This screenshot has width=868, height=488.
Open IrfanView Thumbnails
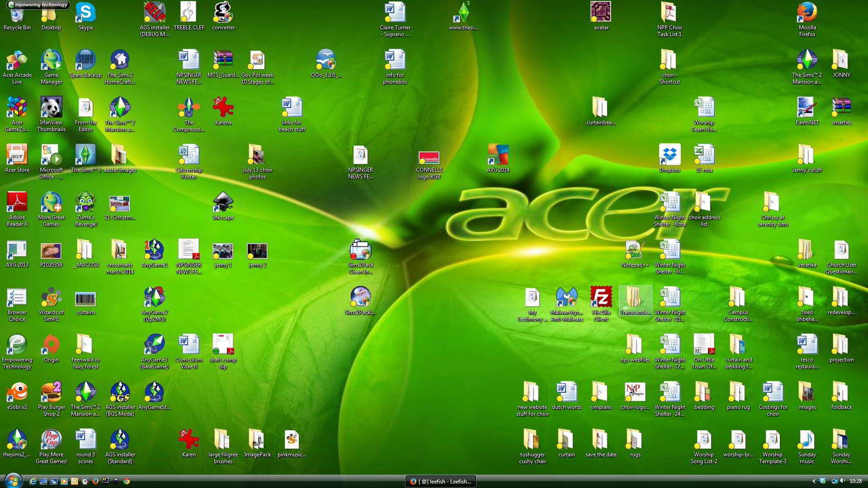(x=51, y=114)
